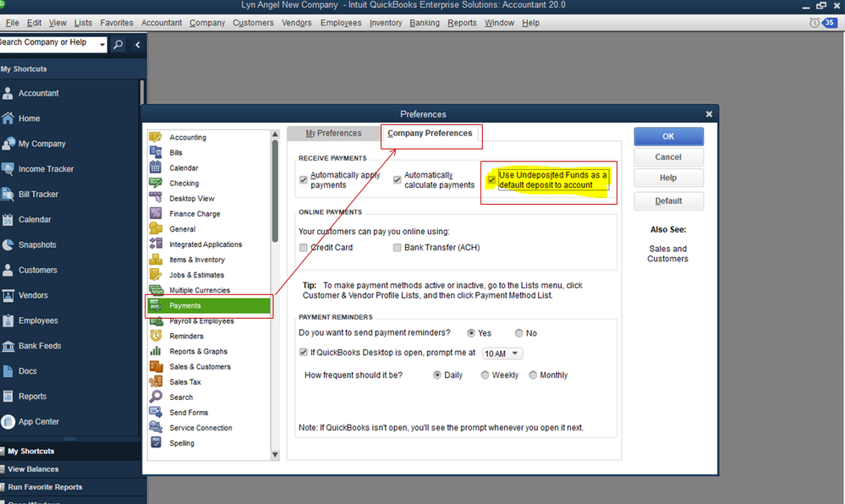Open View Balances section

(33, 469)
